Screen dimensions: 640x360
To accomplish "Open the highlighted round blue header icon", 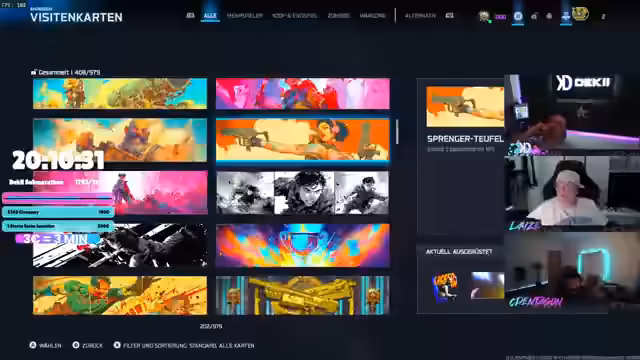I will 518,16.
